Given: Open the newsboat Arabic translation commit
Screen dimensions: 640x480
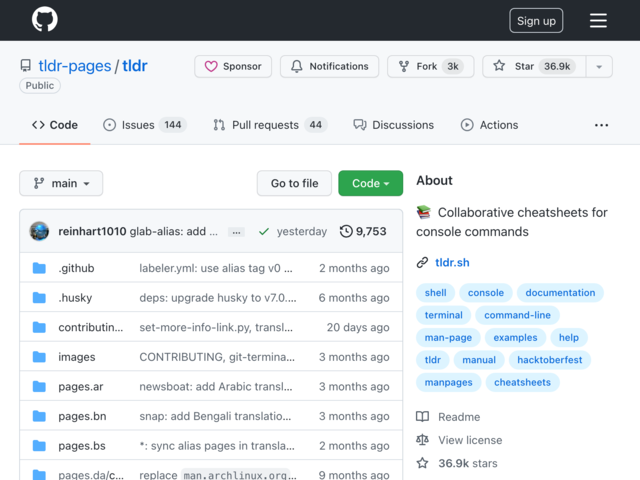Looking at the screenshot, I should pos(216,387).
